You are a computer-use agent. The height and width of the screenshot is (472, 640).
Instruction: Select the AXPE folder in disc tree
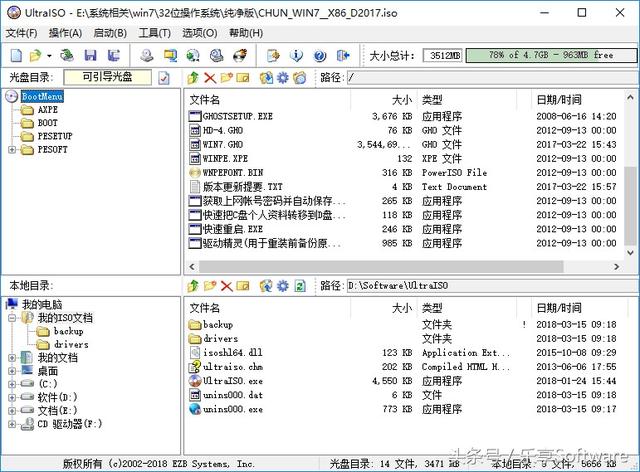pyautogui.click(x=47, y=110)
